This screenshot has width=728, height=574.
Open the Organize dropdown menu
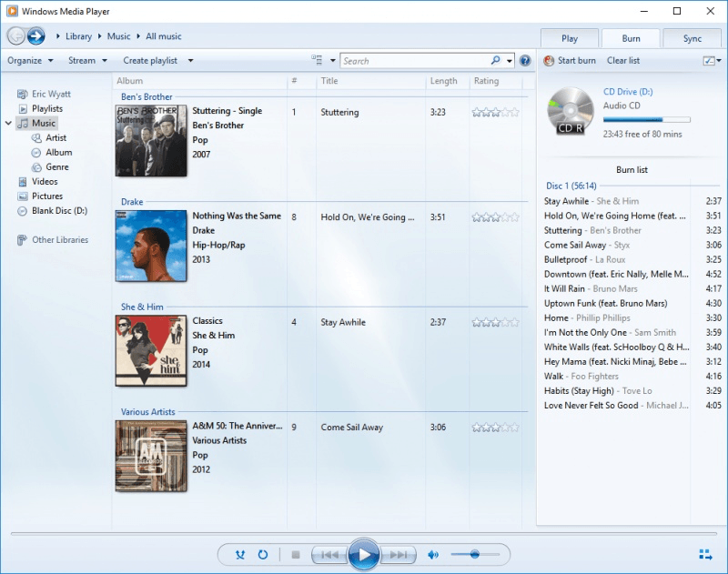[31, 61]
